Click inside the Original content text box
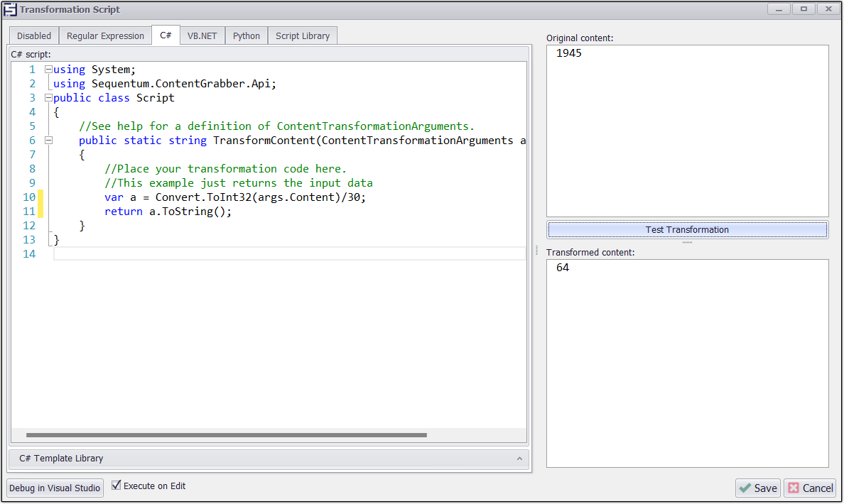The width and height of the screenshot is (844, 504). pyautogui.click(x=687, y=131)
